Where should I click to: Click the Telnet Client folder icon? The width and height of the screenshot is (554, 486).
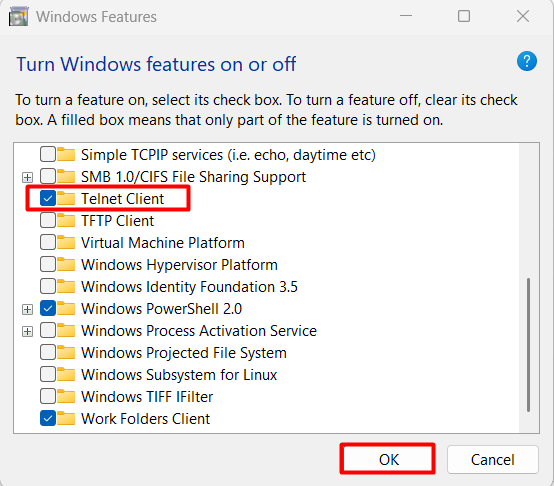[x=66, y=198]
